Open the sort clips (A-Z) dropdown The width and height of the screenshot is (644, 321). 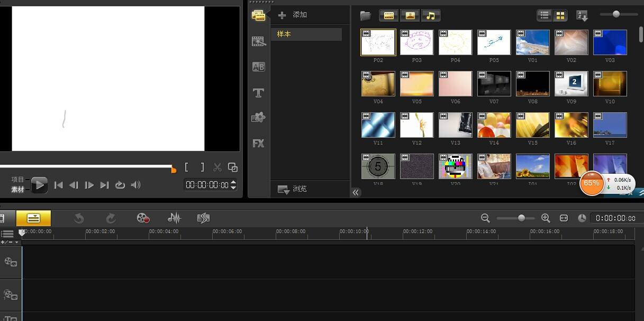click(x=582, y=15)
